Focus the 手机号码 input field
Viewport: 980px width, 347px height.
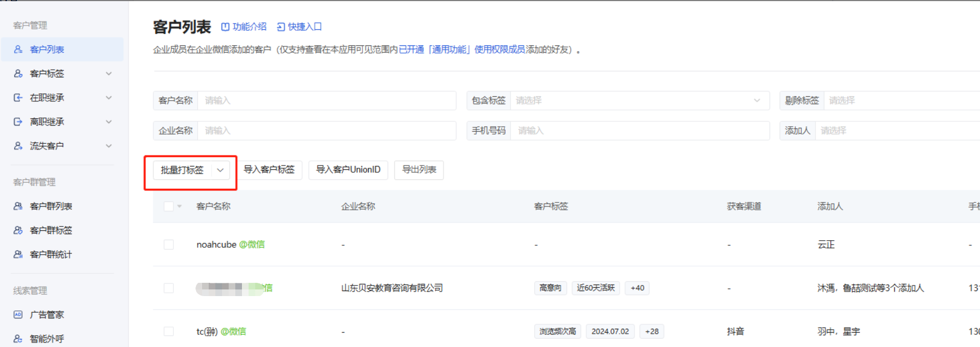coord(640,131)
